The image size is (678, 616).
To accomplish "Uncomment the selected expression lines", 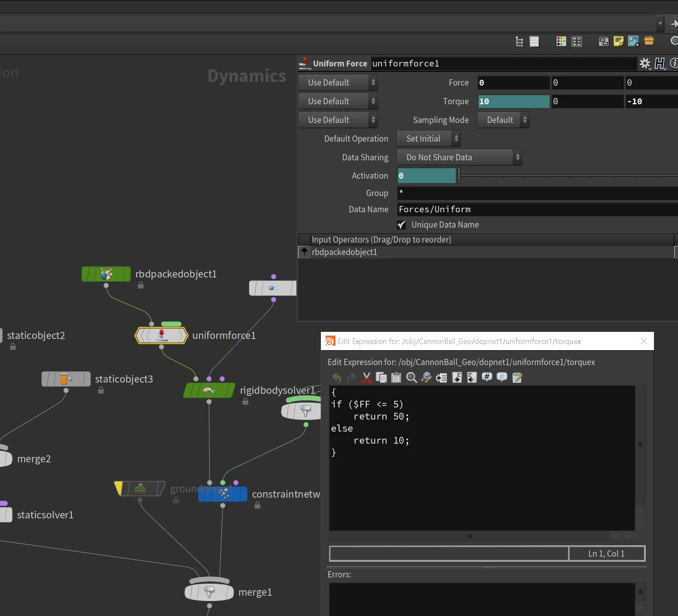I will [502, 377].
